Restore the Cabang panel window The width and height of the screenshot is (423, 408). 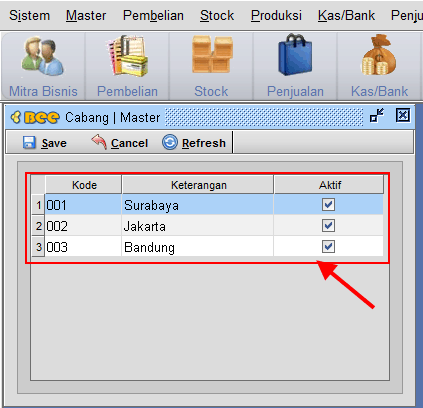(x=377, y=116)
